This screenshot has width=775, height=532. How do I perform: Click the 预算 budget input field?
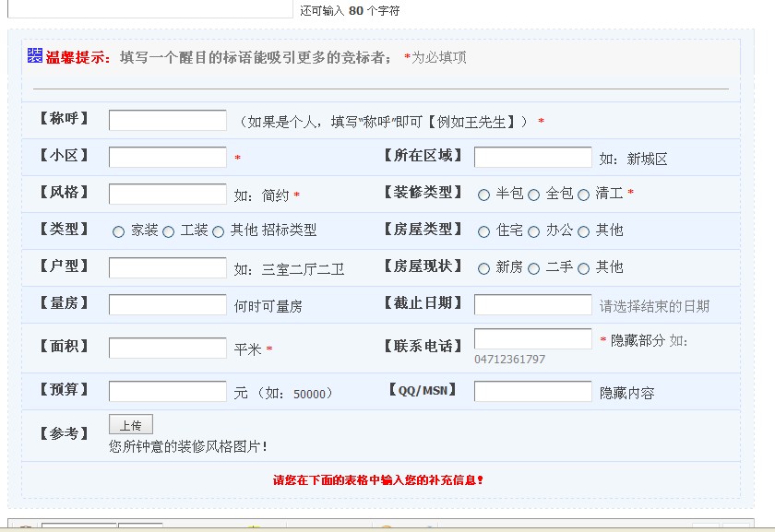pos(168,391)
